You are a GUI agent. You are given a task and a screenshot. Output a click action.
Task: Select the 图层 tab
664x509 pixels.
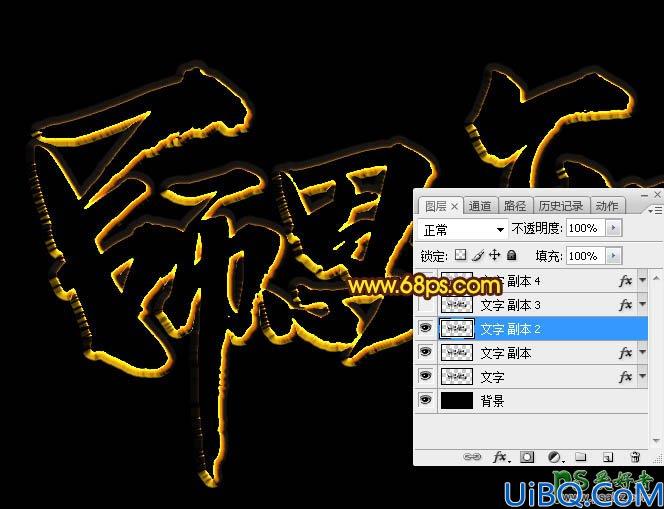(x=436, y=207)
